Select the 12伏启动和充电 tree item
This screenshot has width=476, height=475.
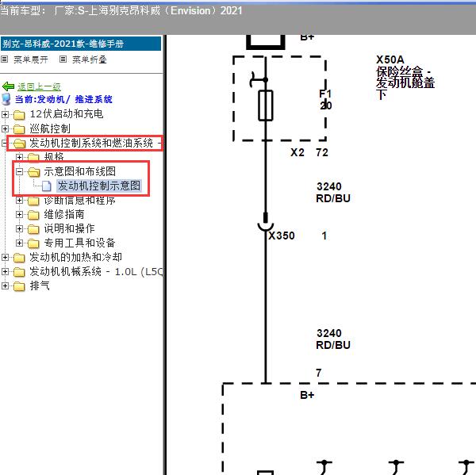pyautogui.click(x=67, y=114)
